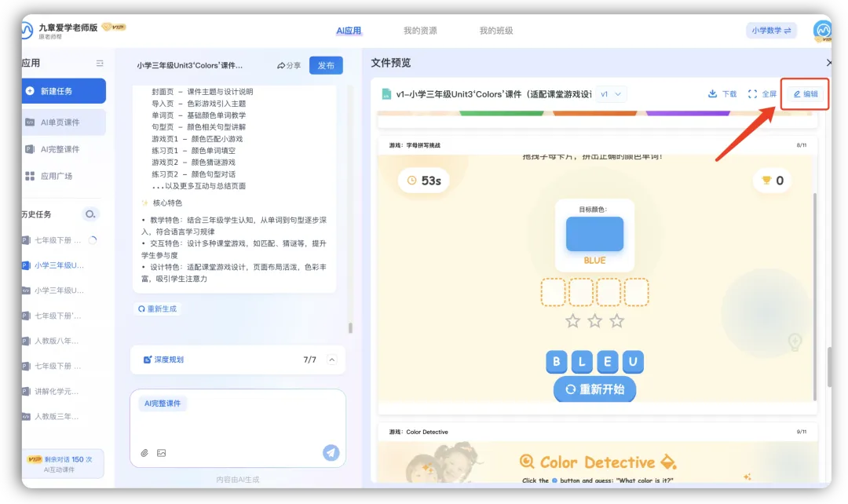
Task: Click the 53s timer display
Action: point(424,181)
